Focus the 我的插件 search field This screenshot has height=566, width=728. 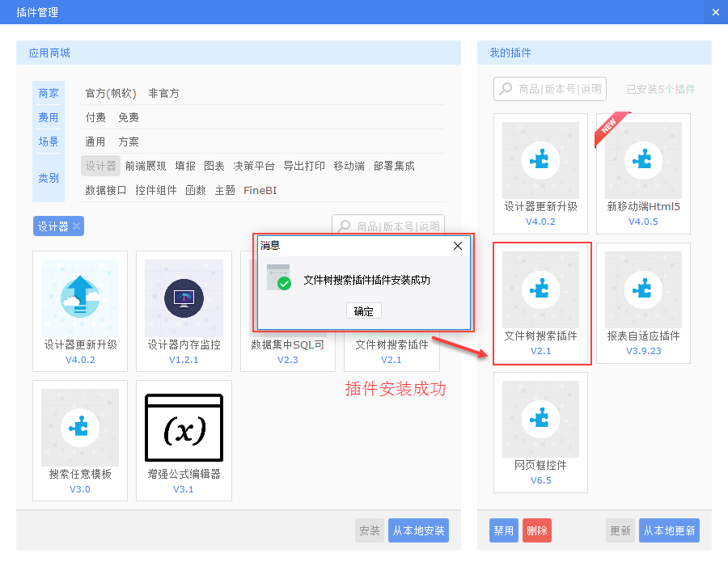click(550, 89)
